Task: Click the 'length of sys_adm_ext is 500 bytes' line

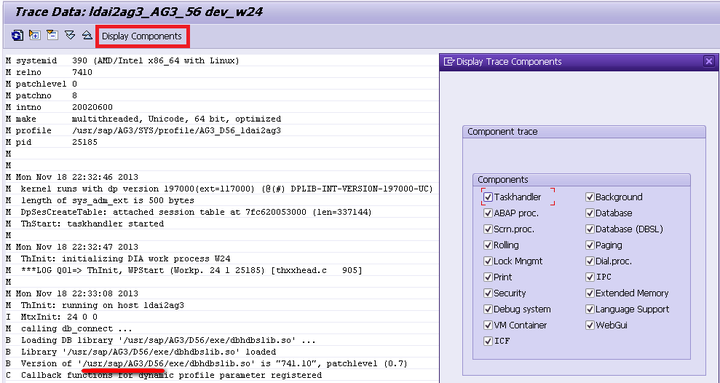Action: tap(100, 201)
